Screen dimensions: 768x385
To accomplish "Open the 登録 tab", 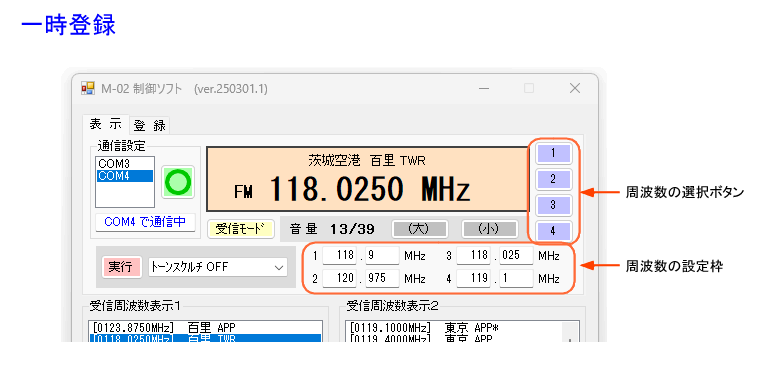I will [x=149, y=126].
